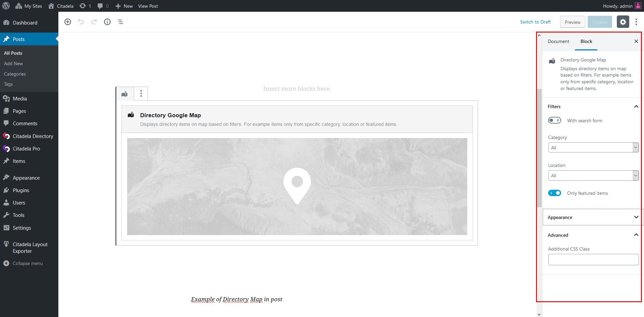Open block toolbar more options dots
Viewport: 644px width, 317px height.
[141, 94]
